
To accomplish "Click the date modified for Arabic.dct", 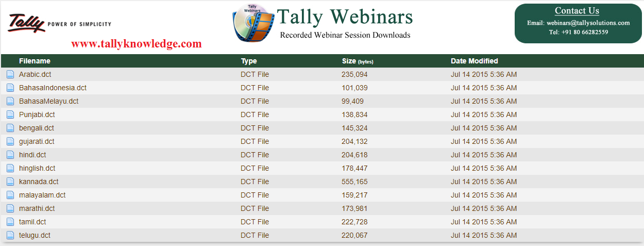I will click(484, 74).
